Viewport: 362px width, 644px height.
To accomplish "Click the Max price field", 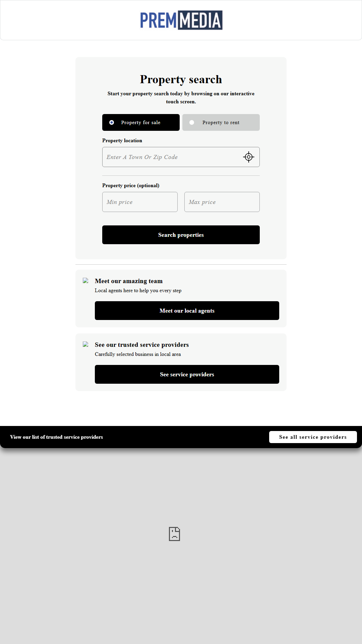I will [x=222, y=202].
